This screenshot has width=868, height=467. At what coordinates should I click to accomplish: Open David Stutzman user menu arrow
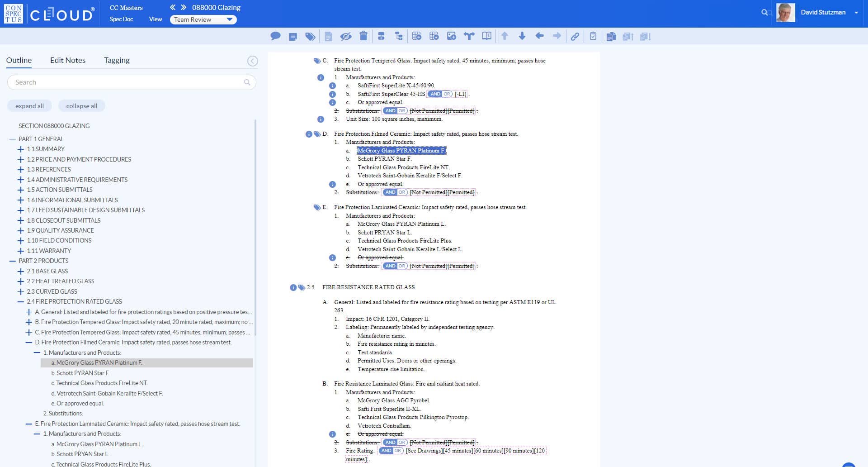point(856,13)
